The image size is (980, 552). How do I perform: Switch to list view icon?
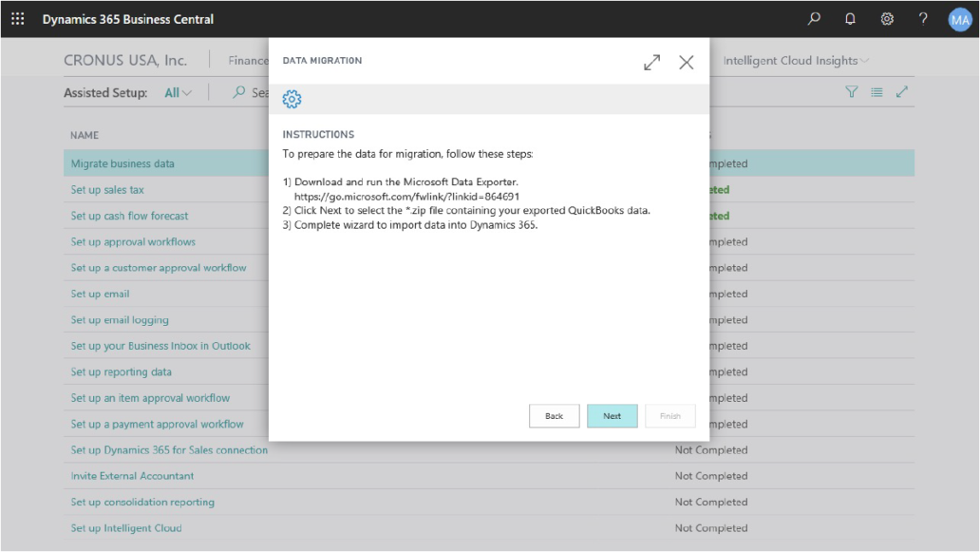pos(878,92)
